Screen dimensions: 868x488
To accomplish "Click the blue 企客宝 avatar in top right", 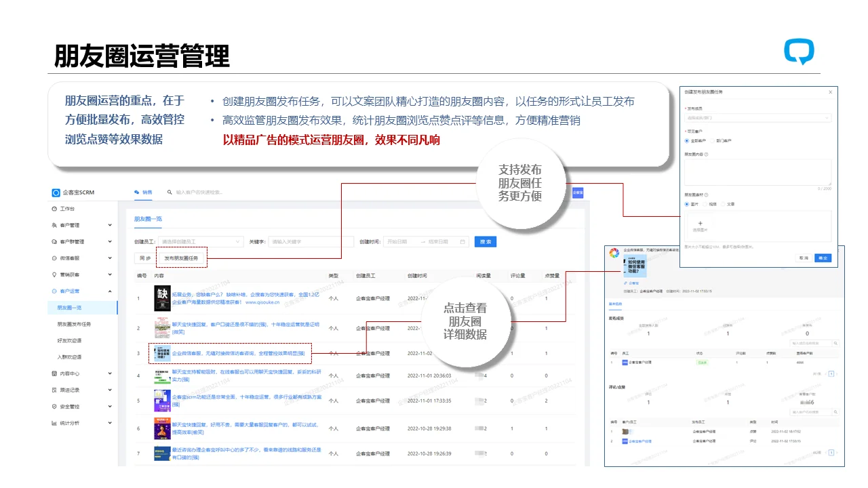I will (x=578, y=192).
